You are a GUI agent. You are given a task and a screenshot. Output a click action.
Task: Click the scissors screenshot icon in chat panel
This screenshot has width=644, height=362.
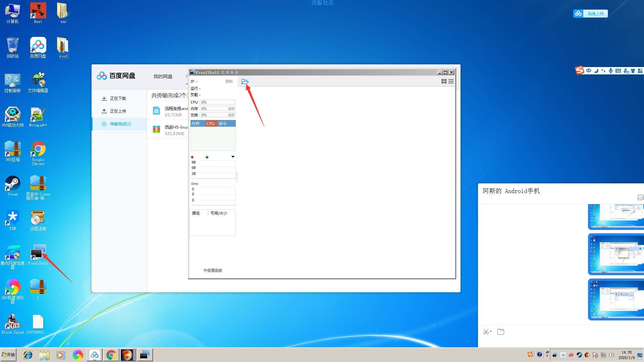pos(486,332)
